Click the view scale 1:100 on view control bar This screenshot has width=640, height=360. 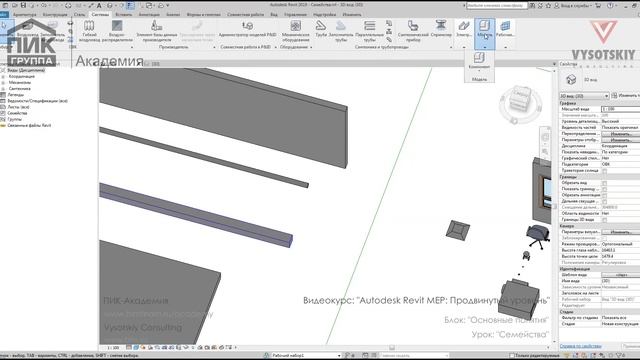coord(113,348)
